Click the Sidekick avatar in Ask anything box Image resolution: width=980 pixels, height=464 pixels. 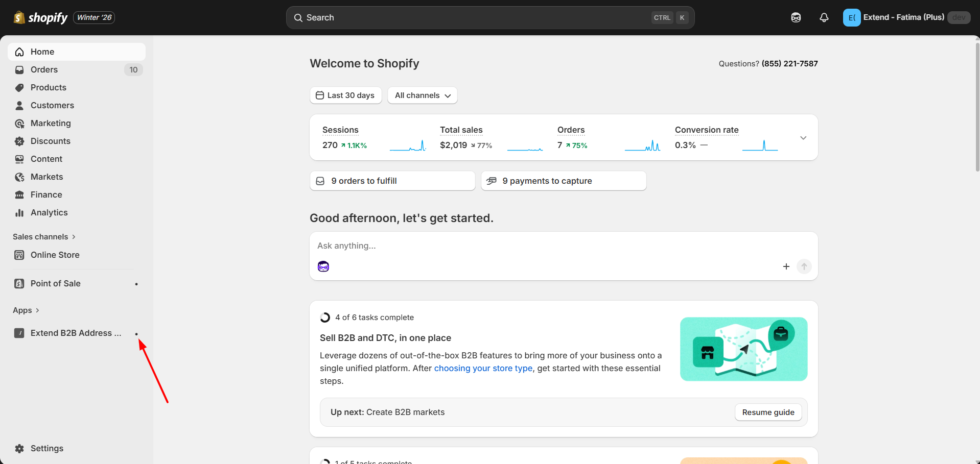point(323,266)
